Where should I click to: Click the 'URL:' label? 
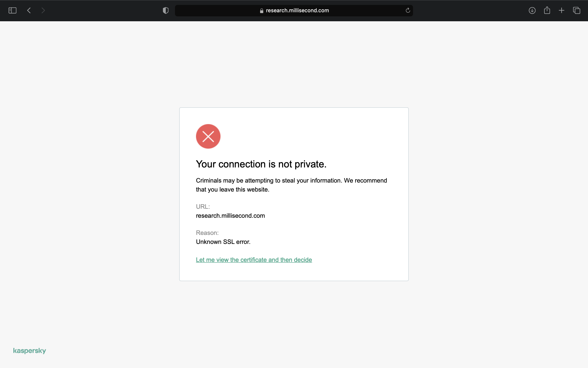(x=203, y=207)
